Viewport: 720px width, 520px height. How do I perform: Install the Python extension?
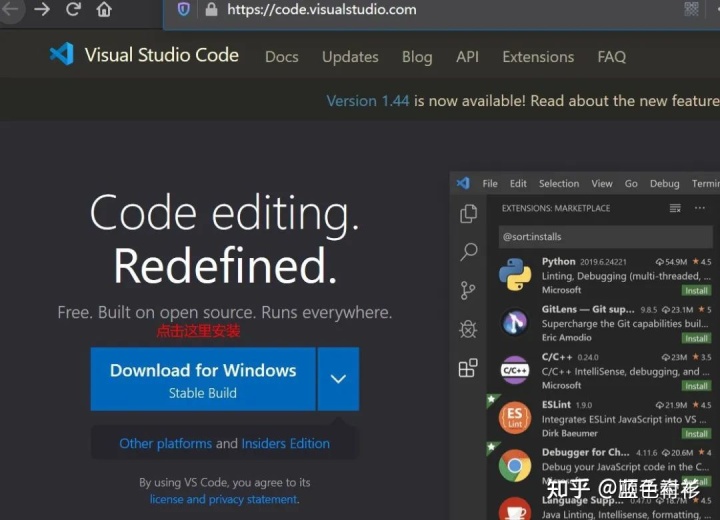(696, 291)
